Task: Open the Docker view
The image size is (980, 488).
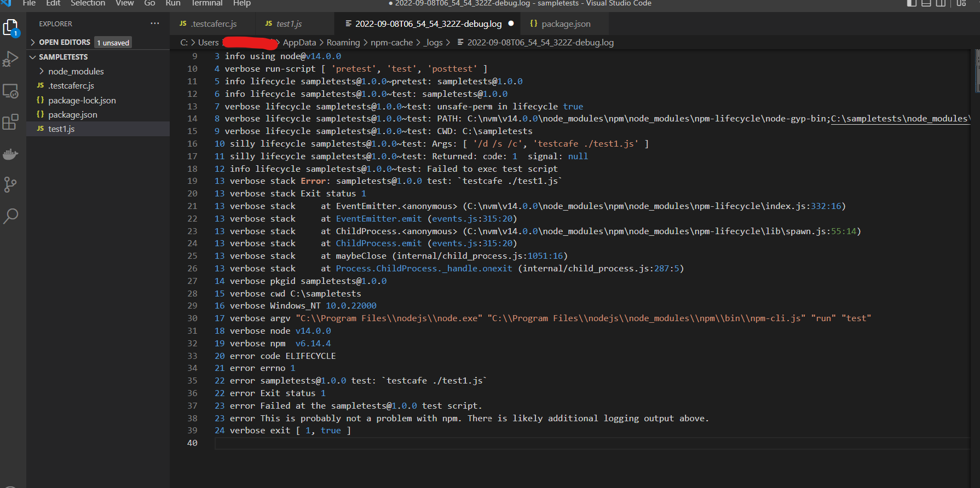Action: coord(10,154)
